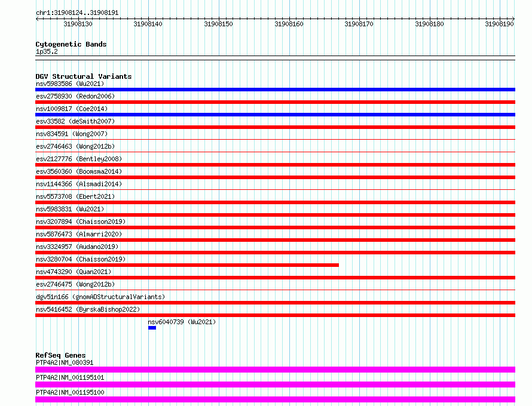
Task: Click ruler position 31908140
Action: pyautogui.click(x=148, y=24)
